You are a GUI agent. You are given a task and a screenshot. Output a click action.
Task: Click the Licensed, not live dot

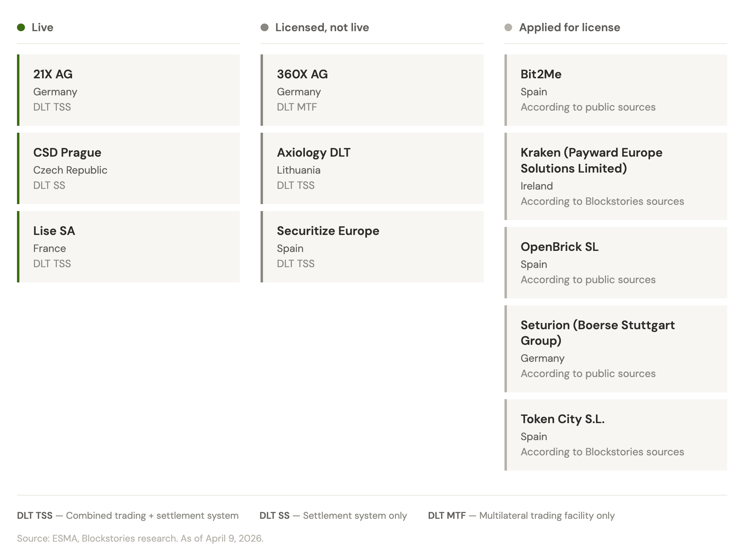coord(264,27)
